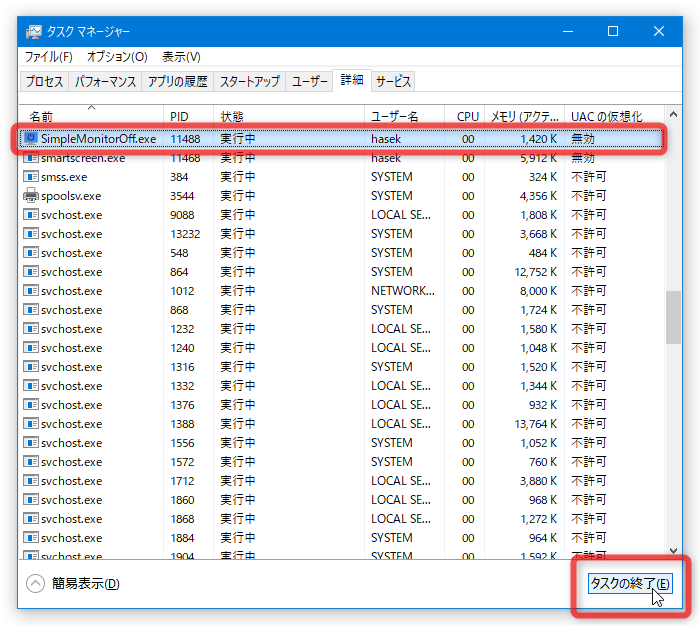This screenshot has height=626, width=700.
Task: Click icon of svchost.exe PID 1556
Action: coord(30,442)
